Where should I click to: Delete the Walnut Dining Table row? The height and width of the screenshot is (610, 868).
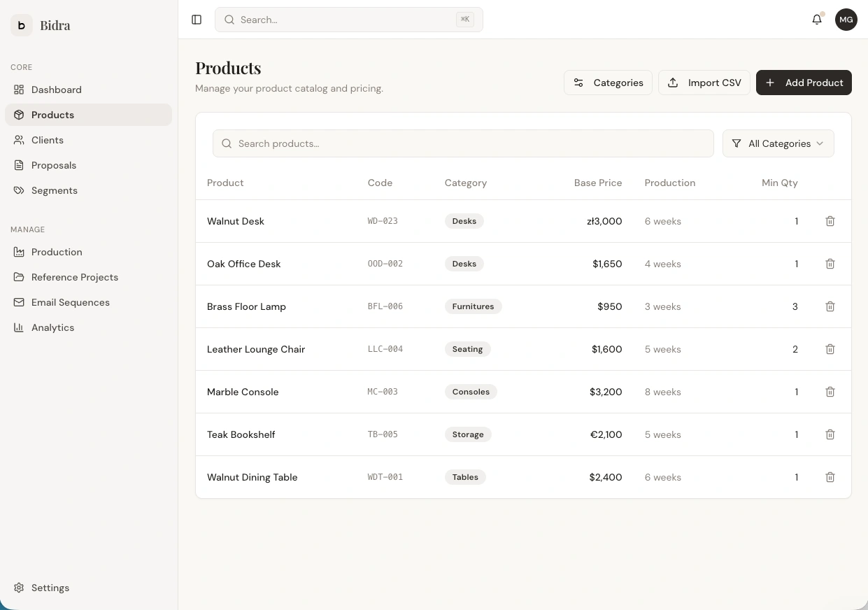[x=830, y=477]
